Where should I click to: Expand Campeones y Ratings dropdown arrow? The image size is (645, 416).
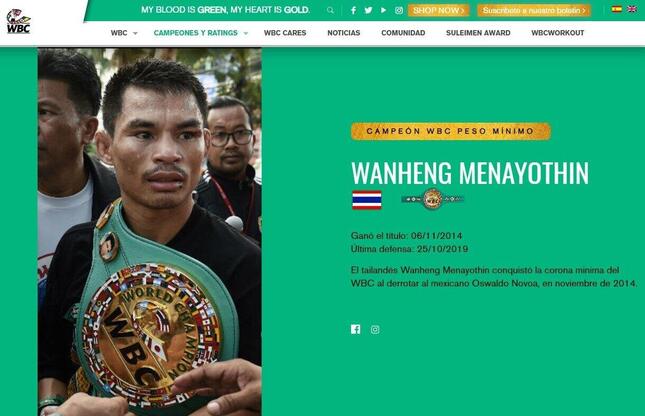(246, 33)
